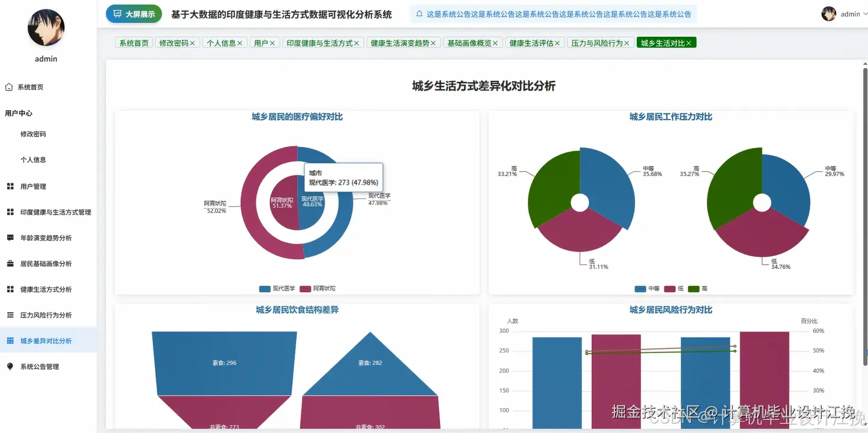Click the 素食: 296 funnel segment
The width and height of the screenshot is (868, 433).
point(224,363)
